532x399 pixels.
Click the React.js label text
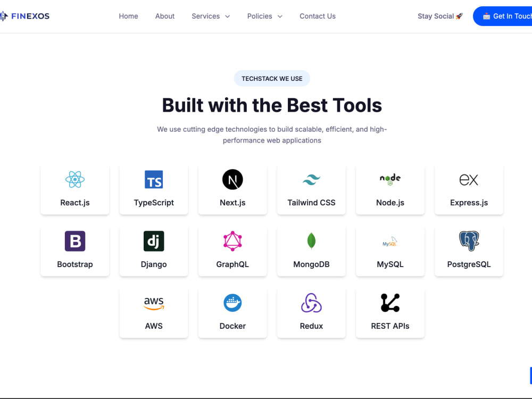pyautogui.click(x=75, y=203)
